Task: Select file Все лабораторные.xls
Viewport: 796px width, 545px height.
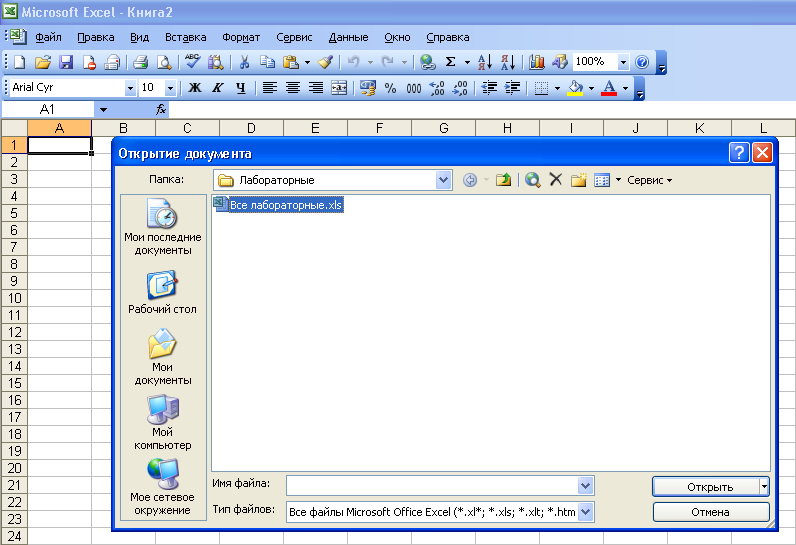Action: 278,205
